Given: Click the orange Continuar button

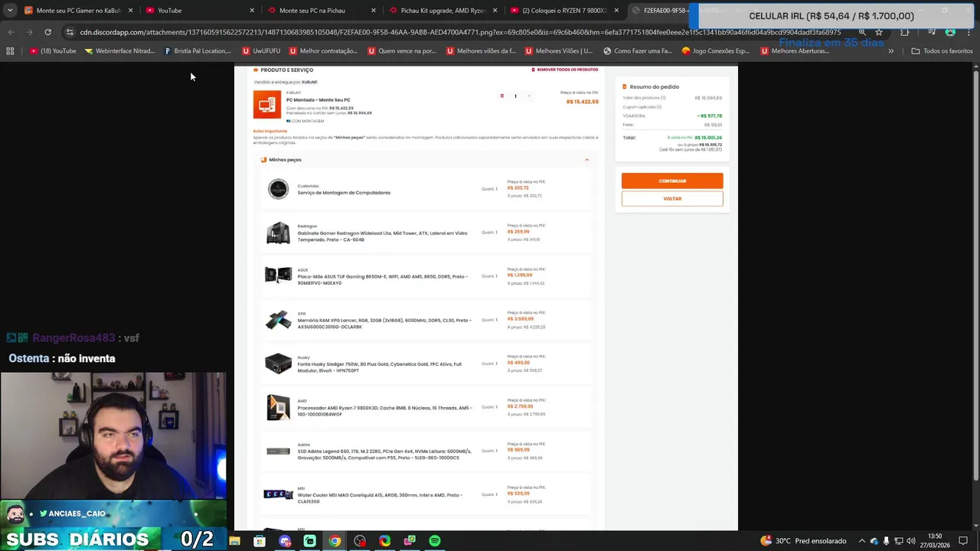Looking at the screenshot, I should 672,181.
